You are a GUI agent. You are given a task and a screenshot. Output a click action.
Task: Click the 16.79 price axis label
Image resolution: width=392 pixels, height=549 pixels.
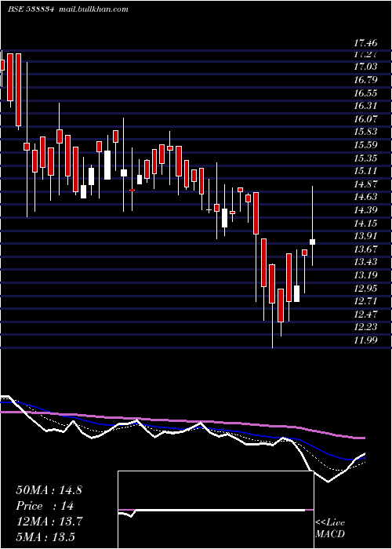pyautogui.click(x=365, y=80)
